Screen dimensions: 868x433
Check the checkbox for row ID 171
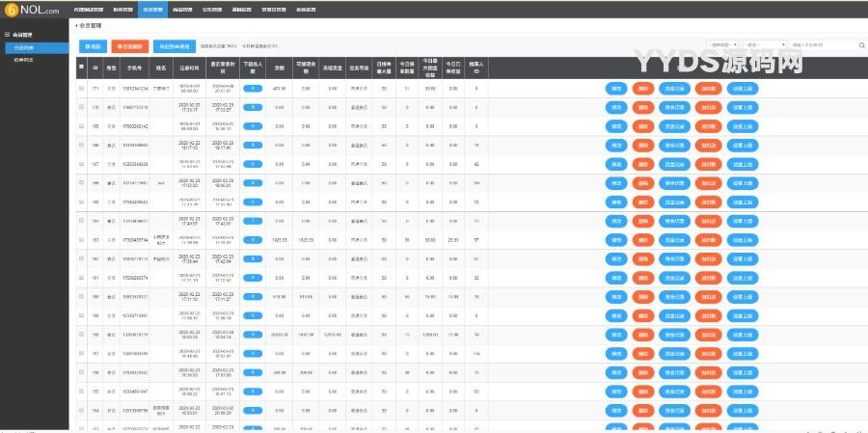click(x=81, y=89)
